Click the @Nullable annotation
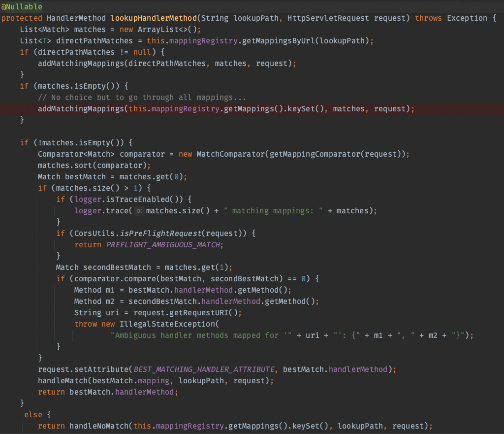Viewport: 504px width, 434px height. tap(21, 7)
